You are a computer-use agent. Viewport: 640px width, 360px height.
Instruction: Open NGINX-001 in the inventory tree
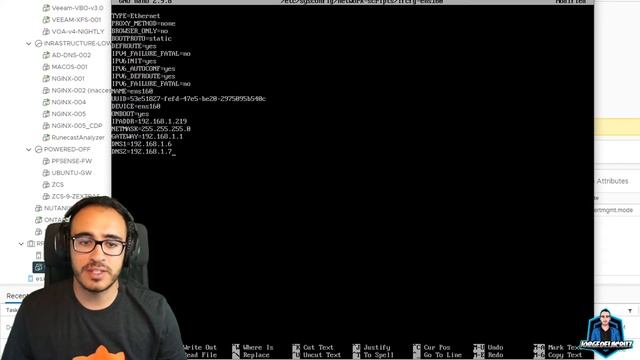(68, 78)
